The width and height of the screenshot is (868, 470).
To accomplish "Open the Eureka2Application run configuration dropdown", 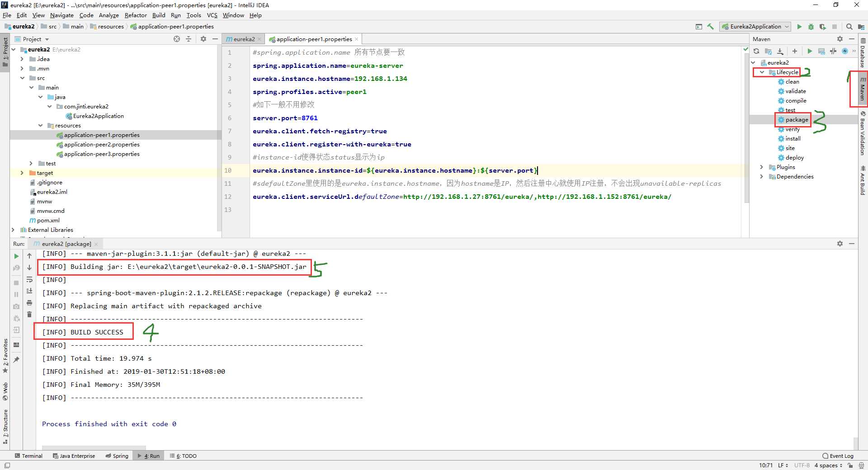I will click(755, 27).
